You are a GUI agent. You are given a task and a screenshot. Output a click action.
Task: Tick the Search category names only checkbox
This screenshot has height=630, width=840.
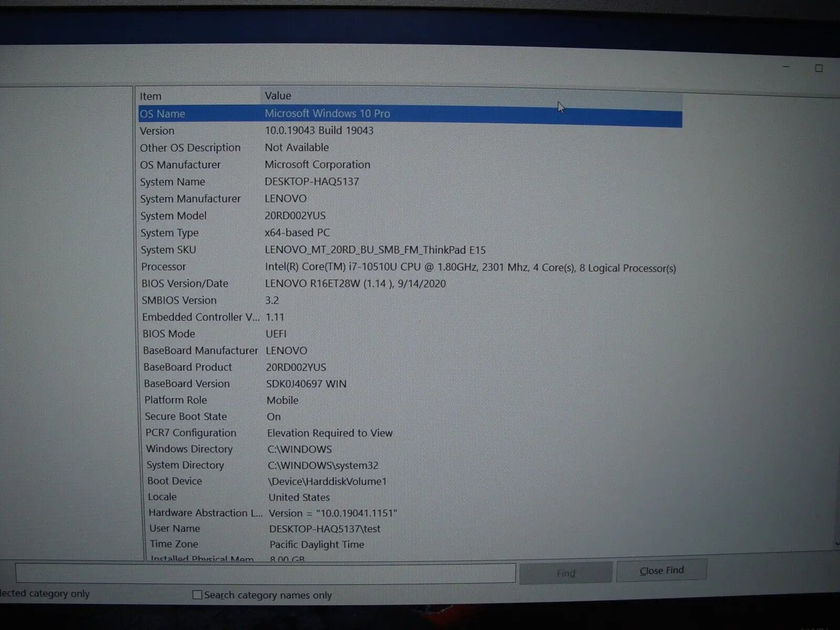197,595
